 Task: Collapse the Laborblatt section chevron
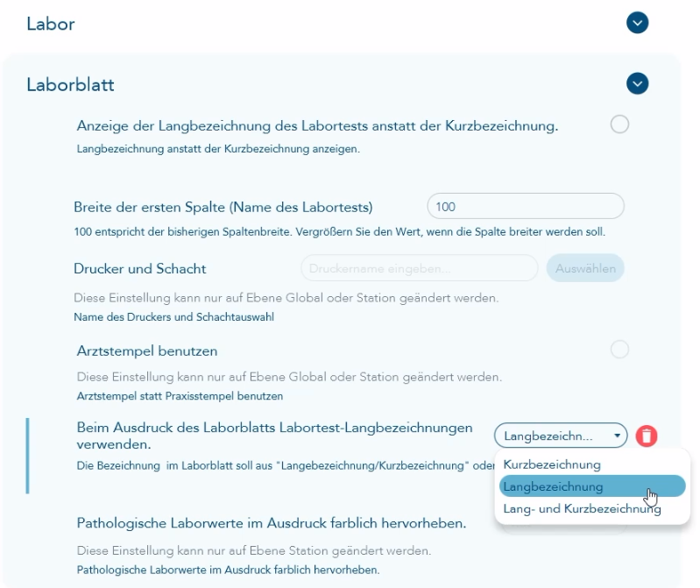(637, 83)
